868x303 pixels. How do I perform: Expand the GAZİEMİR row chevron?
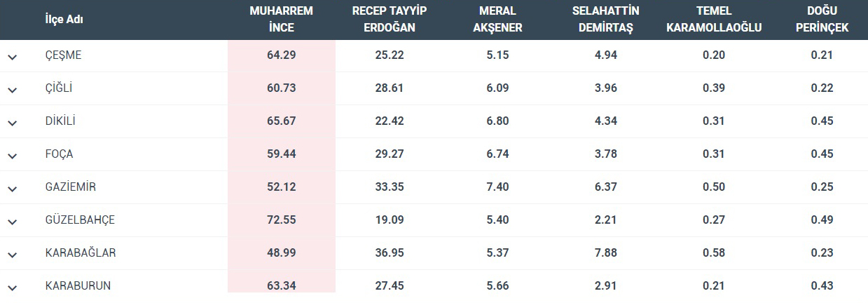click(x=12, y=189)
